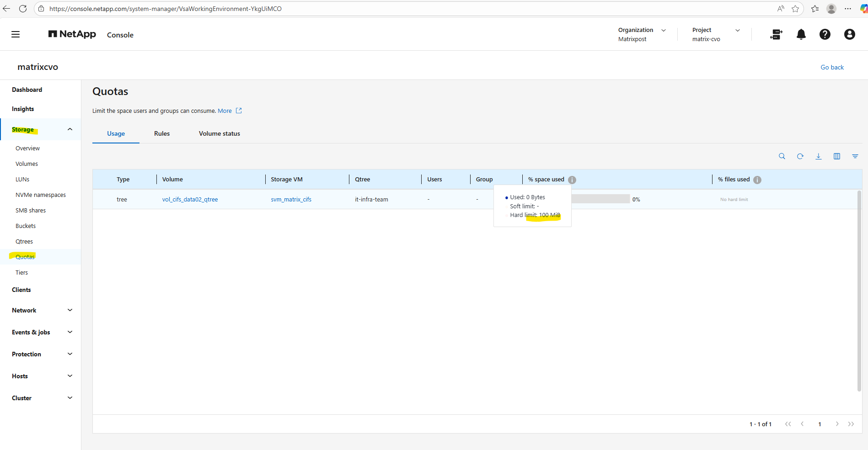868x450 pixels.
Task: Open the hamburger navigation menu
Action: point(16,34)
